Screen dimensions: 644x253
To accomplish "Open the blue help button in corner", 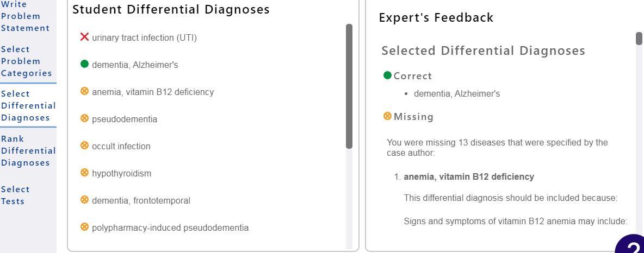I will [x=632, y=246].
